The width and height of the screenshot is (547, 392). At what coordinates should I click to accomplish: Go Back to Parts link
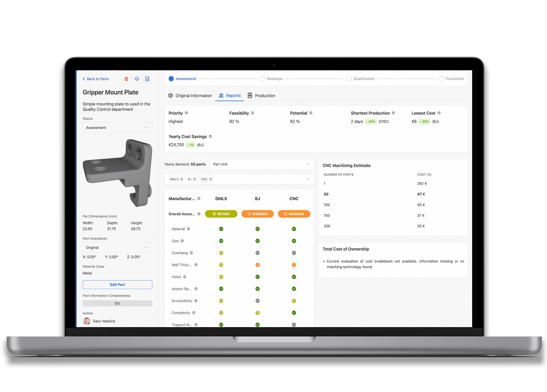[x=96, y=79]
